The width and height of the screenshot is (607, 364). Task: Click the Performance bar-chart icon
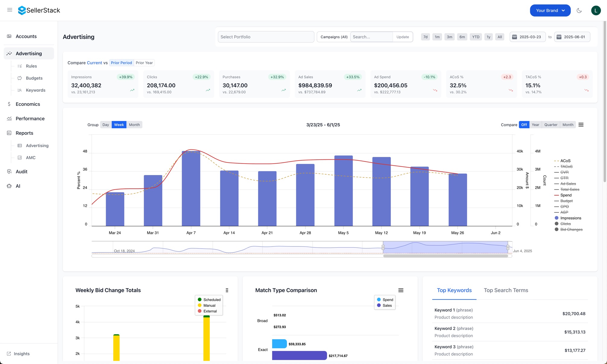pos(9,118)
